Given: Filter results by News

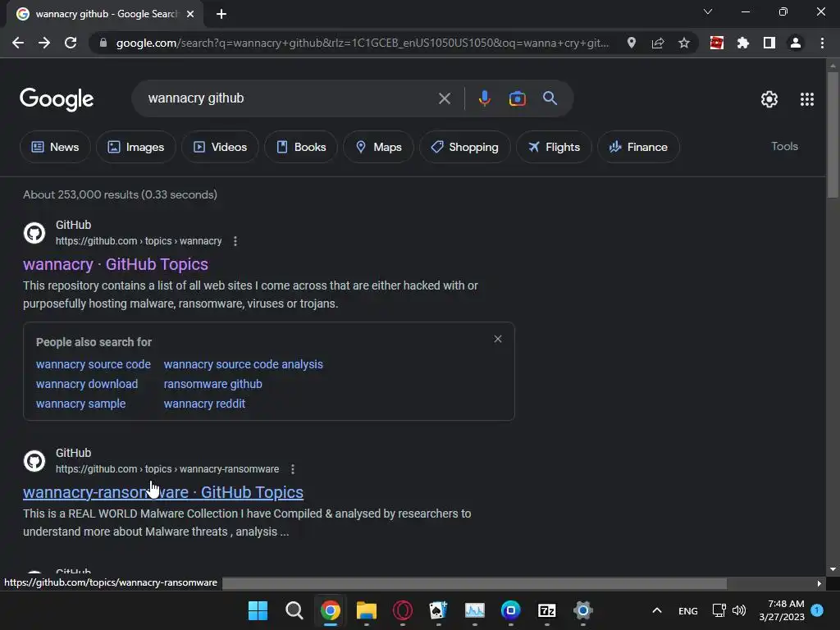Looking at the screenshot, I should click(x=55, y=147).
